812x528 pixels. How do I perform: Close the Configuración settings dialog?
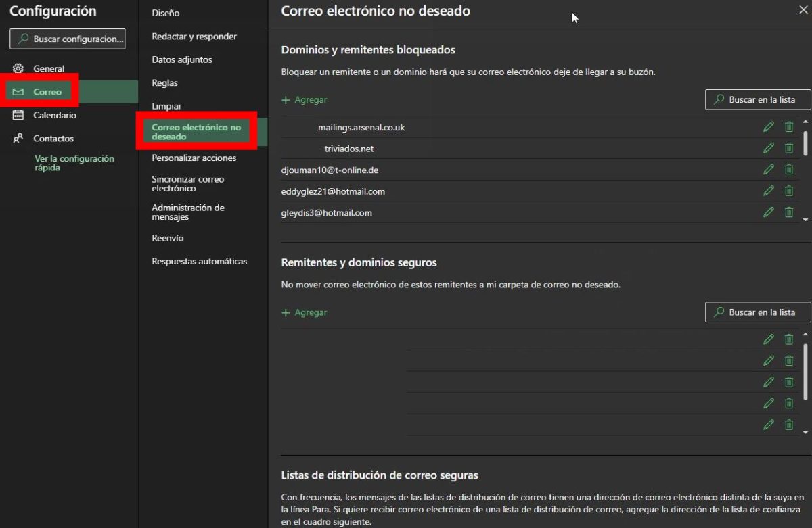803,10
